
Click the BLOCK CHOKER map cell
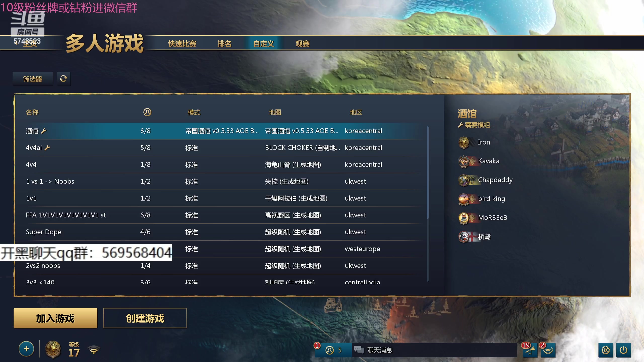[302, 148]
